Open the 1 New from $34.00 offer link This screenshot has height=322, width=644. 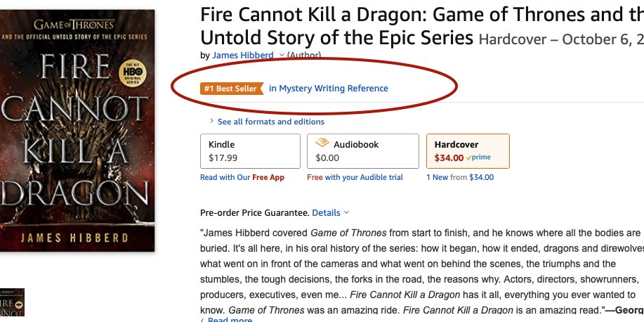460,177
